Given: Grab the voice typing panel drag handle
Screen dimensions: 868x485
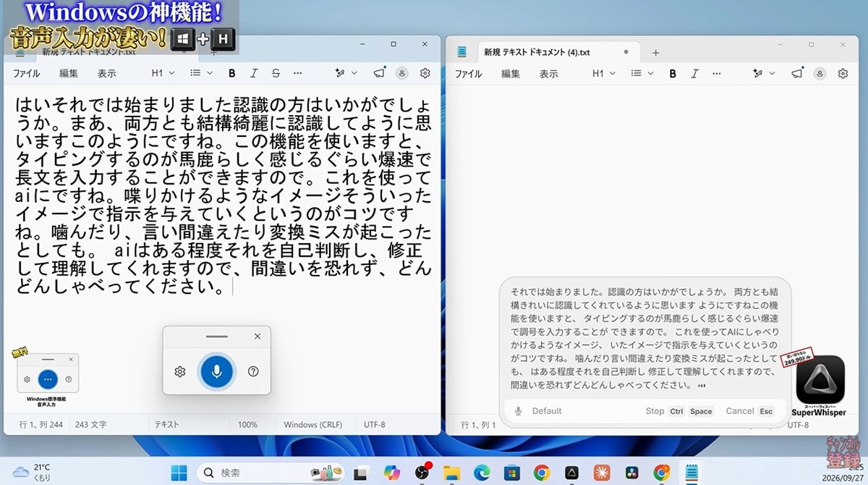Looking at the screenshot, I should coord(217,337).
